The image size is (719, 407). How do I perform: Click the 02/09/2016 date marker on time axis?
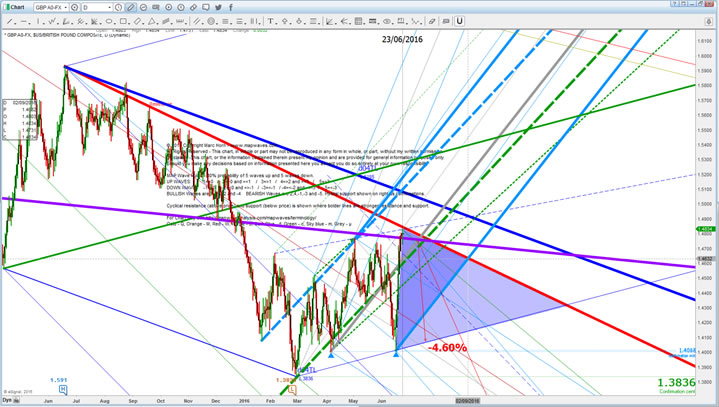469,399
